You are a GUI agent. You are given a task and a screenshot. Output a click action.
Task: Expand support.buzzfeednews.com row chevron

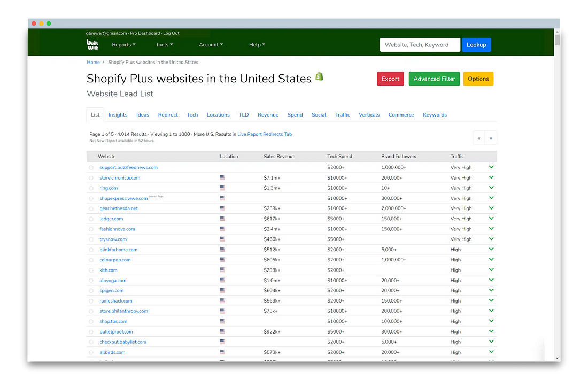click(491, 167)
